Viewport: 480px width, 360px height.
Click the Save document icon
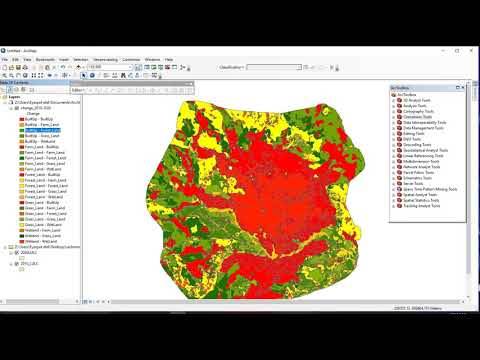coord(18,67)
